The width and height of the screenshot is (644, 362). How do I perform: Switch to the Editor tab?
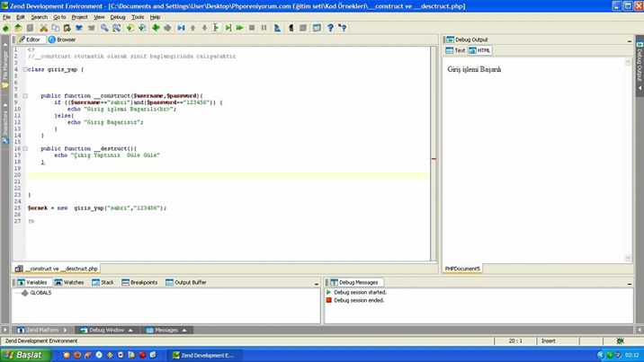pyautogui.click(x=30, y=40)
